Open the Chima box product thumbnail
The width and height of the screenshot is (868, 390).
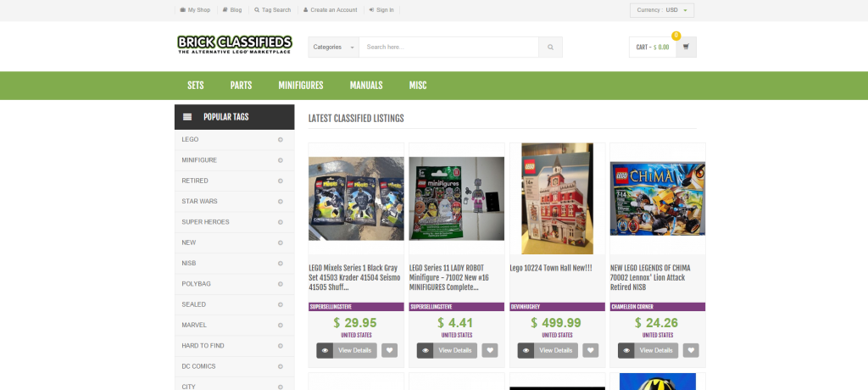[658, 199]
